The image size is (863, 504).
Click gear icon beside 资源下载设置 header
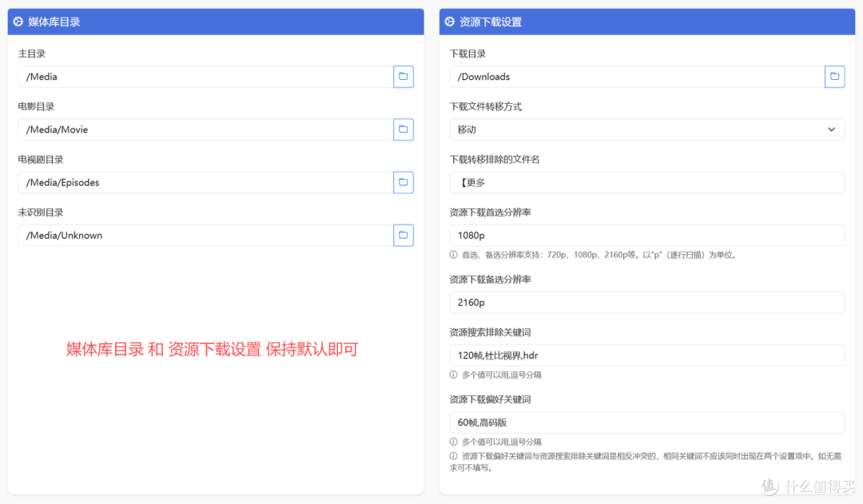tap(450, 22)
